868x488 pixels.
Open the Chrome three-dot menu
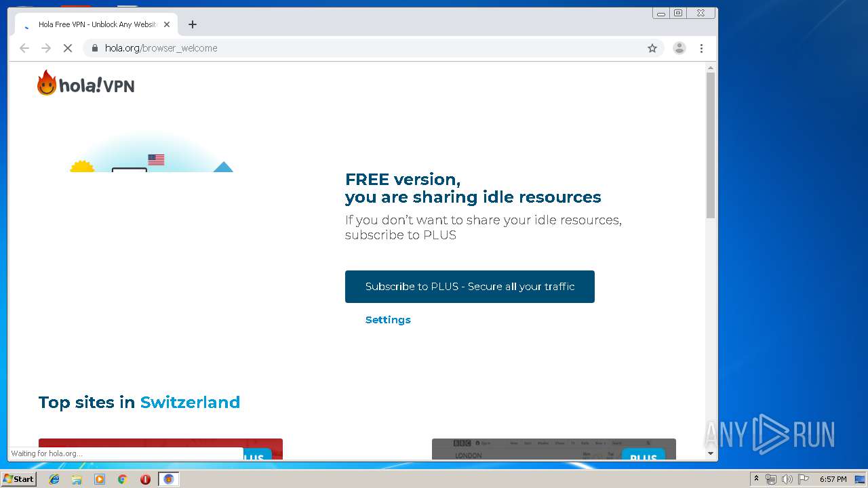(x=701, y=48)
